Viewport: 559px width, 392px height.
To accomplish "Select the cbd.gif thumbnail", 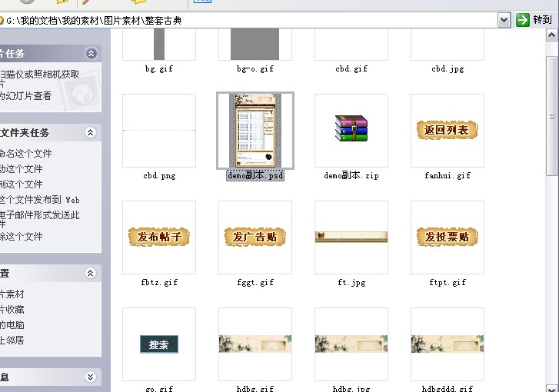I will (x=351, y=44).
